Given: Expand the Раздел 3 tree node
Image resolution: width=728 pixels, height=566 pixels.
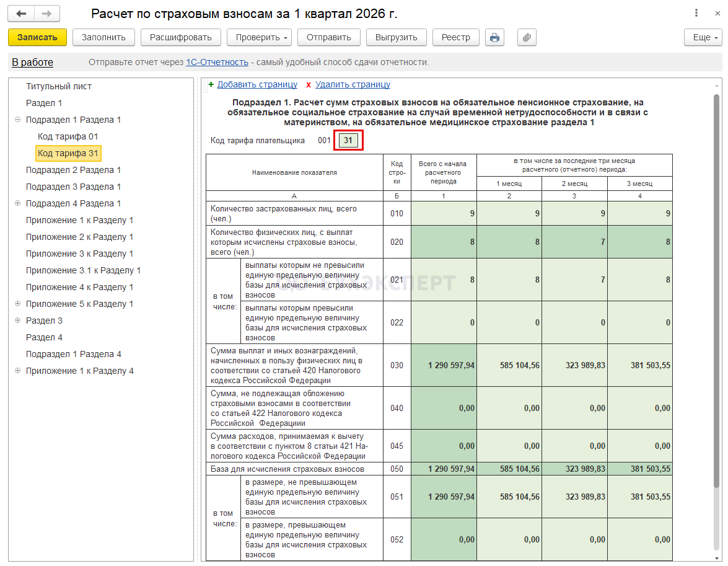Looking at the screenshot, I should tap(17, 321).
